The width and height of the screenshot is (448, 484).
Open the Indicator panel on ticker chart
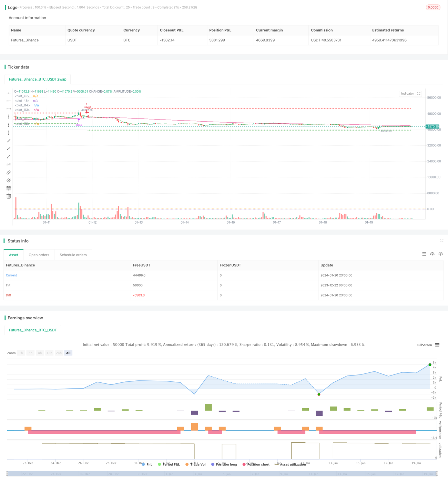[x=410, y=94]
